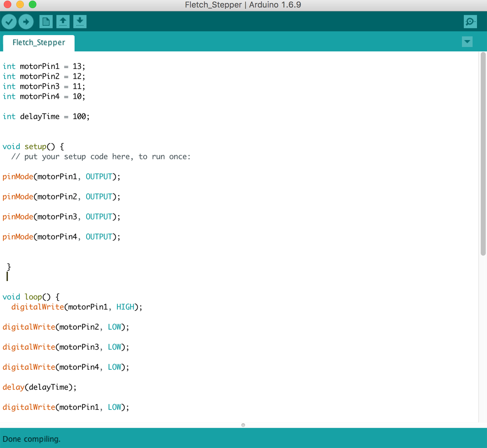Click the line 'int motorPin2 = 12;'
Viewport: 487px width, 448px height.
click(x=44, y=76)
